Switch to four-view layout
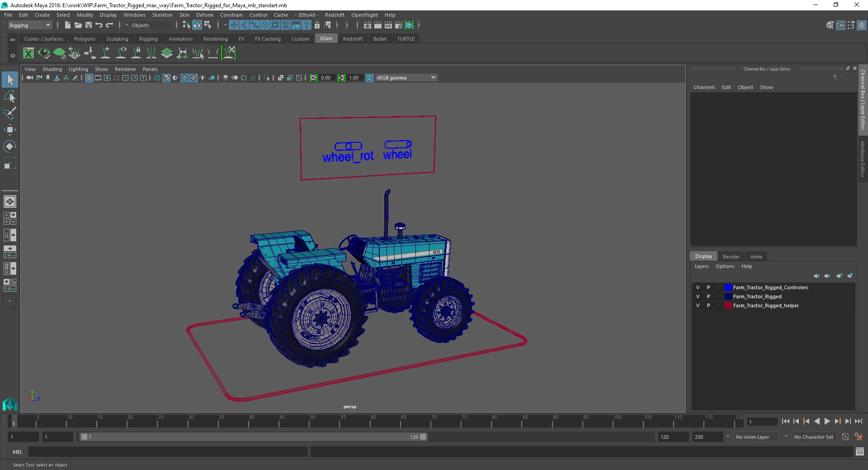Image resolution: width=868 pixels, height=470 pixels. pyautogui.click(x=10, y=218)
